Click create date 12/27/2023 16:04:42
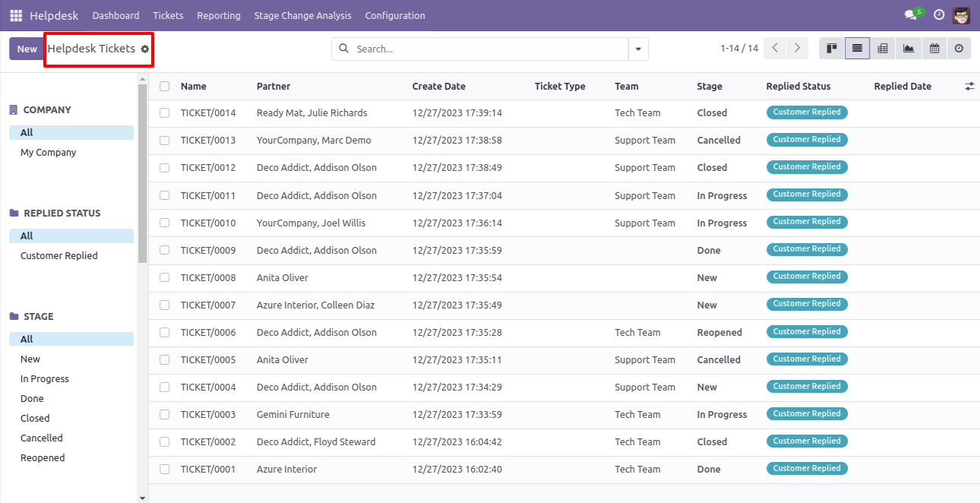The width and height of the screenshot is (980, 503). coord(457,441)
